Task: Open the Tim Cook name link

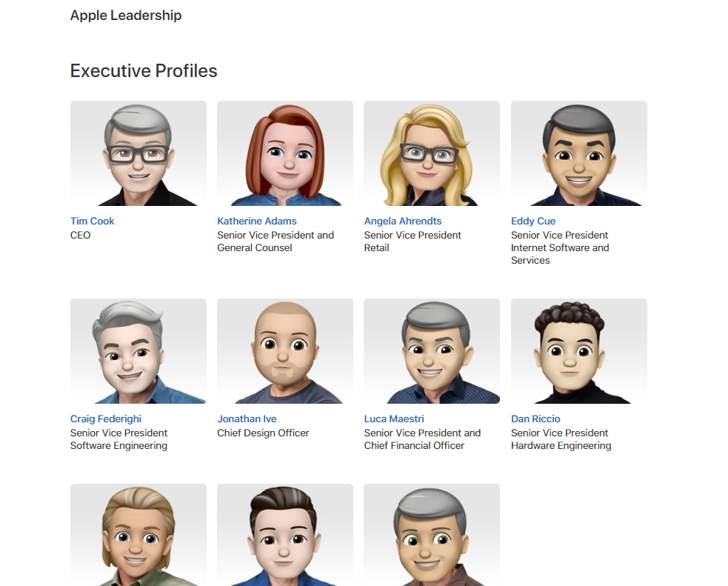Action: click(92, 221)
